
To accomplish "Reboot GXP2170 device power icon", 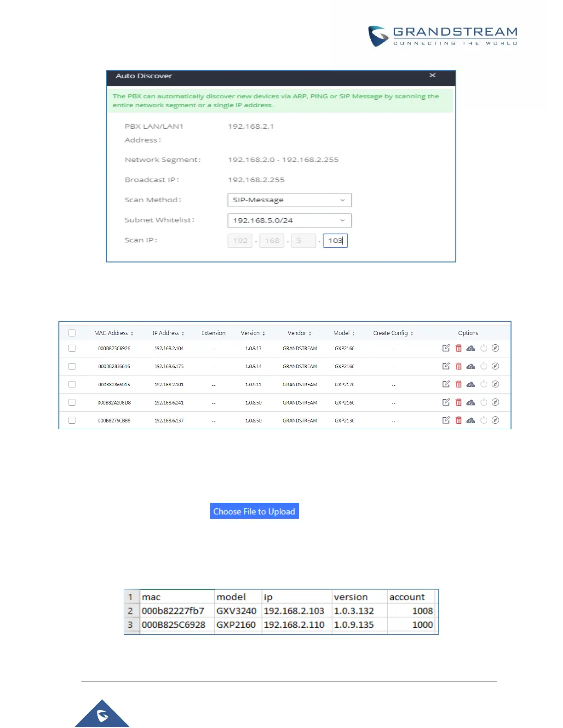I will (483, 384).
